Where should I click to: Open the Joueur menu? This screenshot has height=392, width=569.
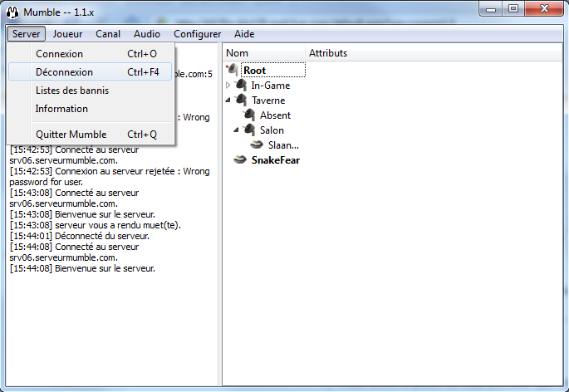[x=67, y=34]
